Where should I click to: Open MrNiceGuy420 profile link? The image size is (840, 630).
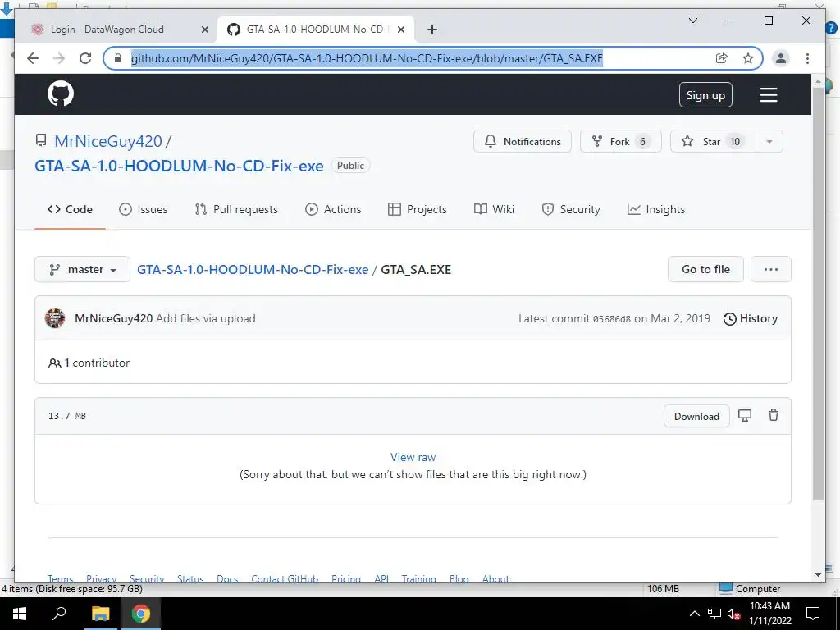click(107, 141)
